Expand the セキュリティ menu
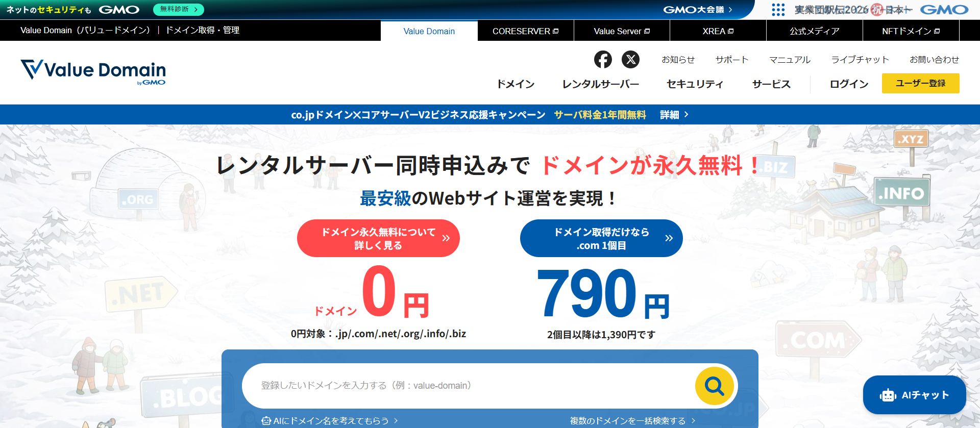 [695, 84]
